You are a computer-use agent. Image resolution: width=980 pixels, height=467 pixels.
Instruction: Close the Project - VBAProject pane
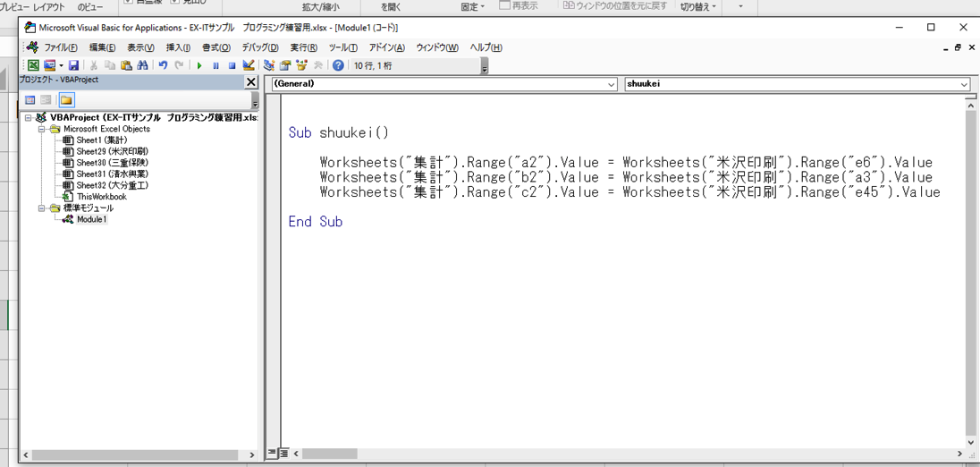click(x=250, y=82)
